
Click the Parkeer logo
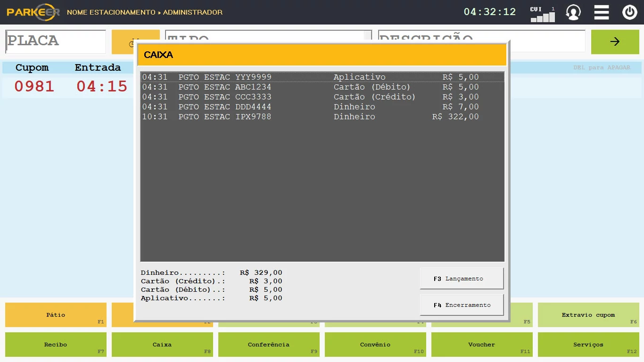point(33,12)
